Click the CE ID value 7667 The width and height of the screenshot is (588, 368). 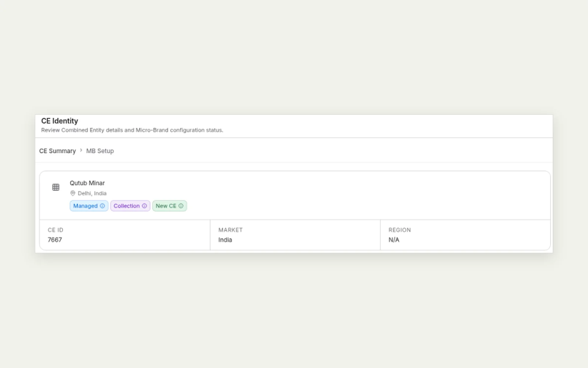(55, 240)
